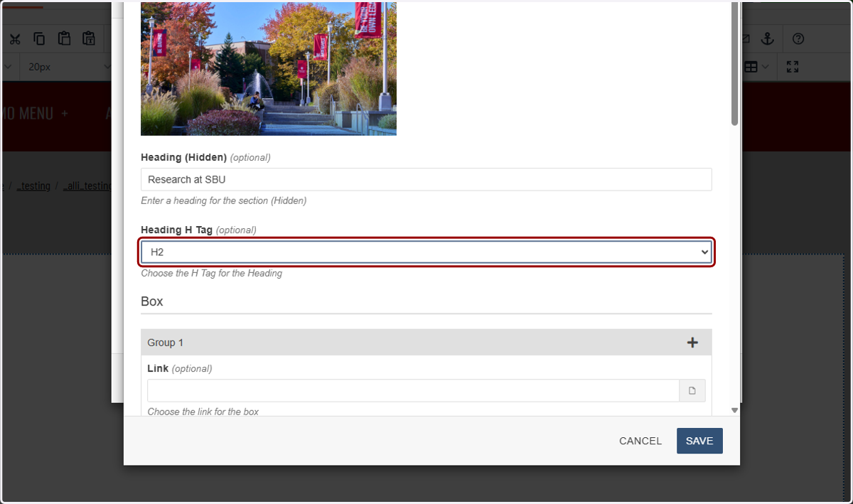Click the Table icon in the toolbar
853x504 pixels.
(751, 67)
